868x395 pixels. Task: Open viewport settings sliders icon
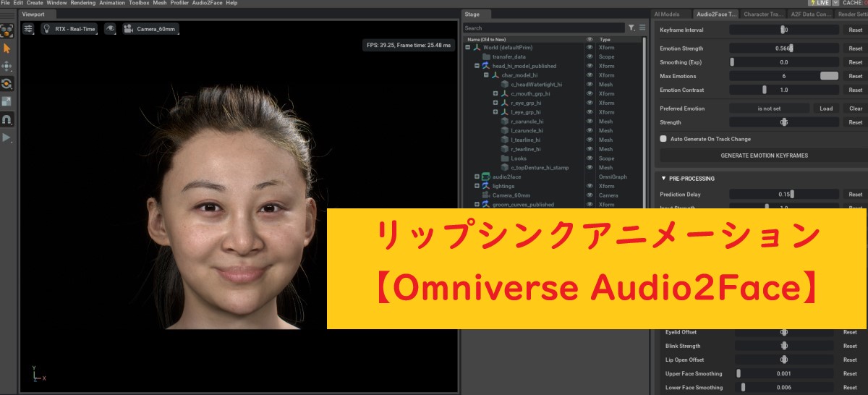click(x=28, y=29)
